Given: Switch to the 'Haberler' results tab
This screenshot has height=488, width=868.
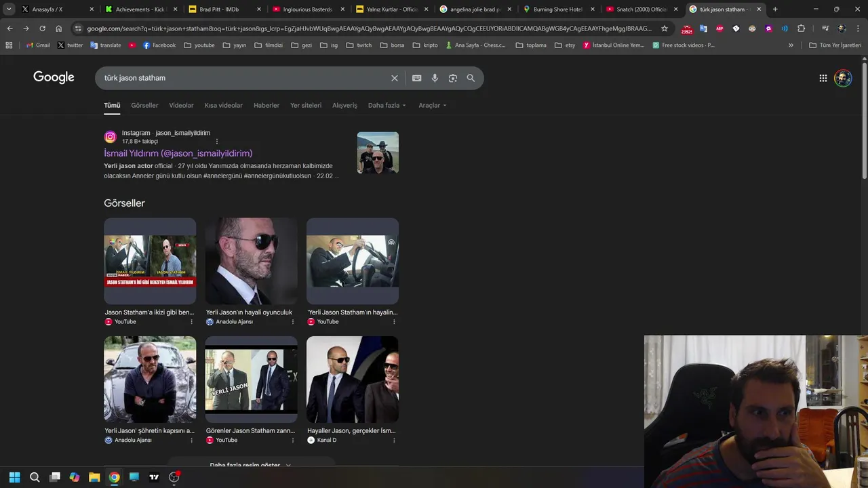Looking at the screenshot, I should click(x=267, y=105).
